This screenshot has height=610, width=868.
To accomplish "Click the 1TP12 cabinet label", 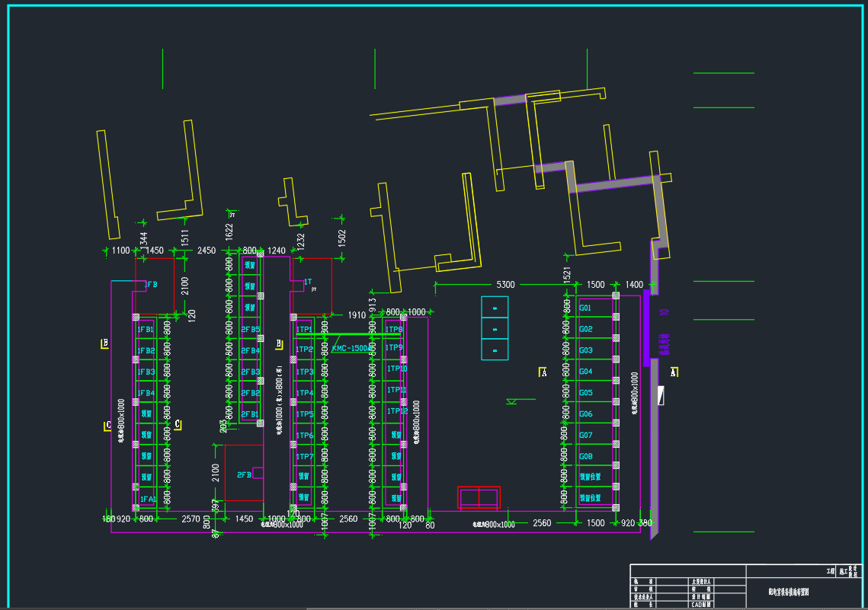I will coord(397,411).
